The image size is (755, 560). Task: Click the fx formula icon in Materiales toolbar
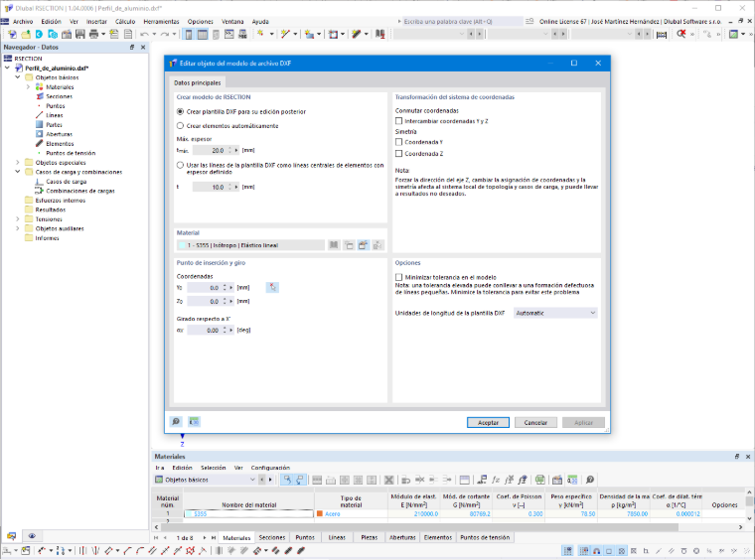(x=496, y=480)
